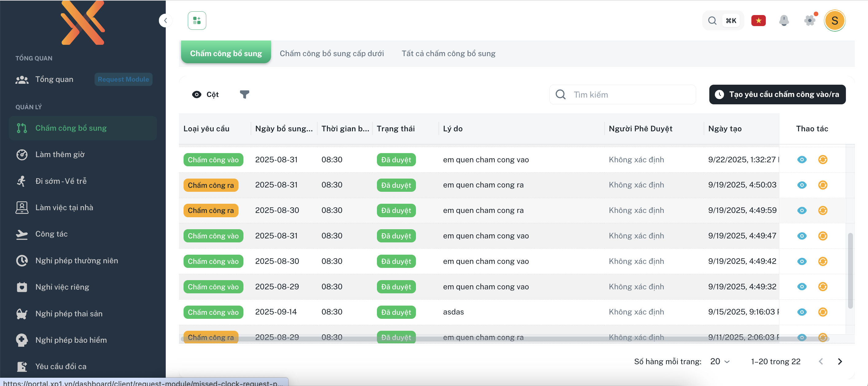Click the green app grid icon
This screenshot has width=868, height=386.
pos(197,21)
